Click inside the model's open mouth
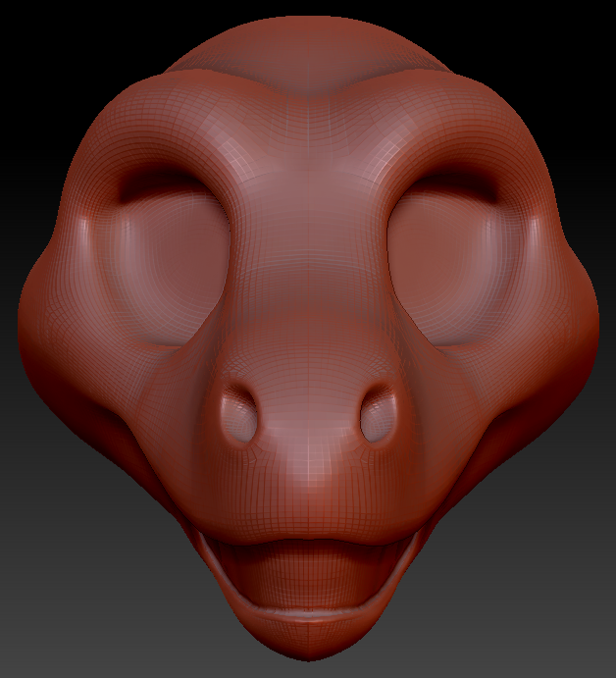Image resolution: width=616 pixels, height=678 pixels. point(308,575)
